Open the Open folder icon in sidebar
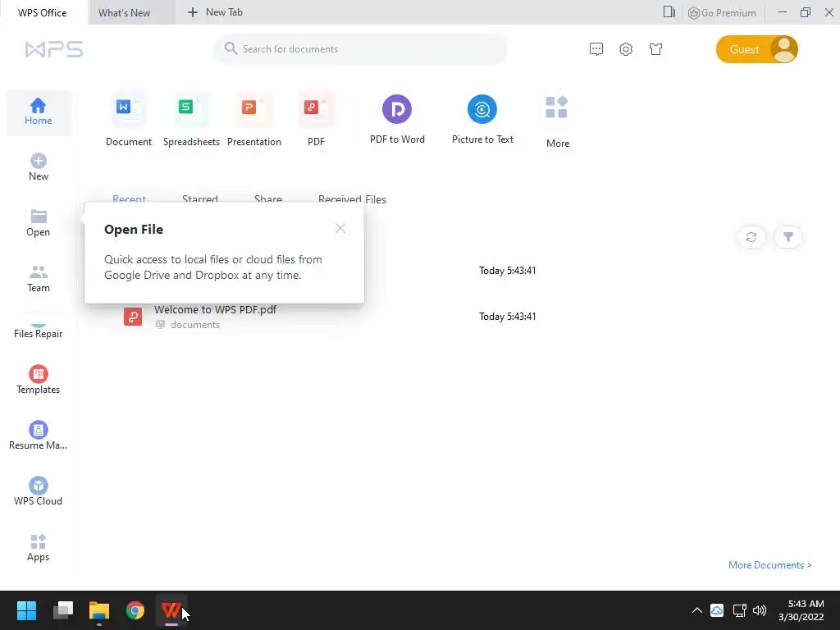840x630 pixels. pos(38,217)
